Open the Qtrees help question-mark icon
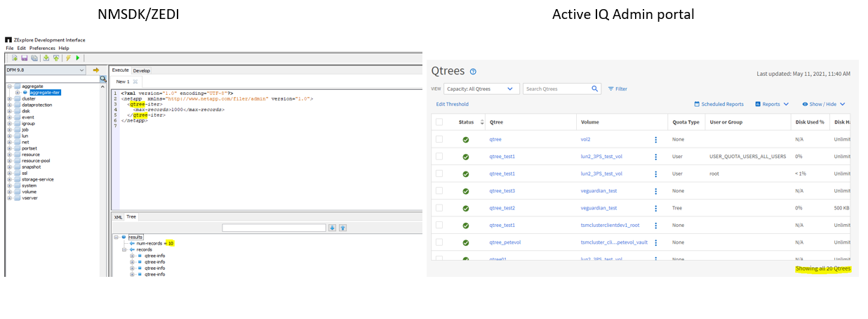 [x=473, y=72]
